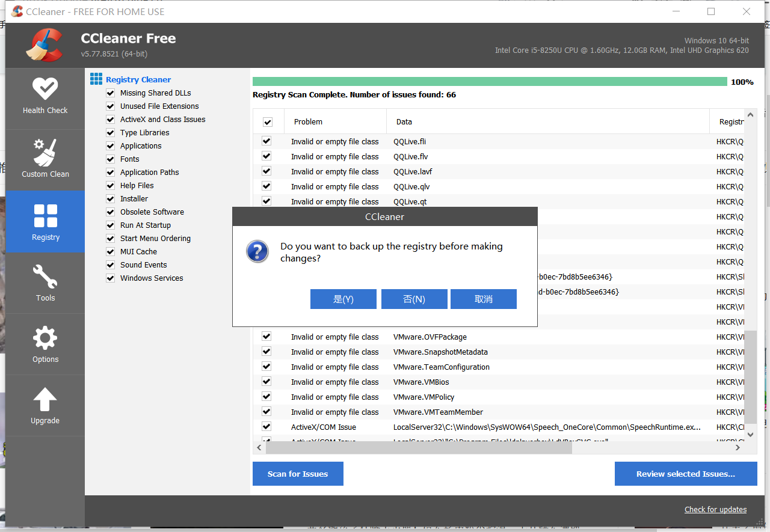Uncheck the VMware.OVFPackage issue row
The height and width of the screenshot is (532, 770).
266,337
